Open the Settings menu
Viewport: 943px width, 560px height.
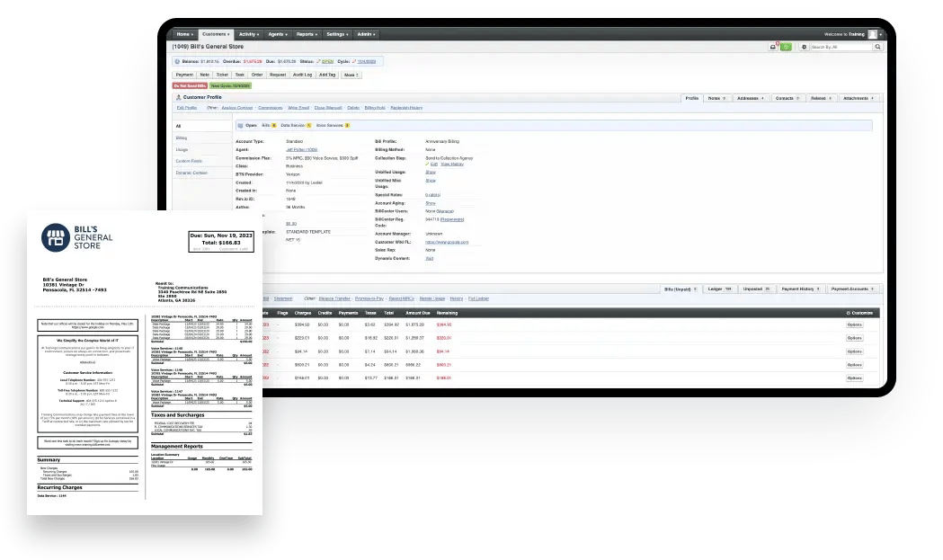[x=337, y=34]
